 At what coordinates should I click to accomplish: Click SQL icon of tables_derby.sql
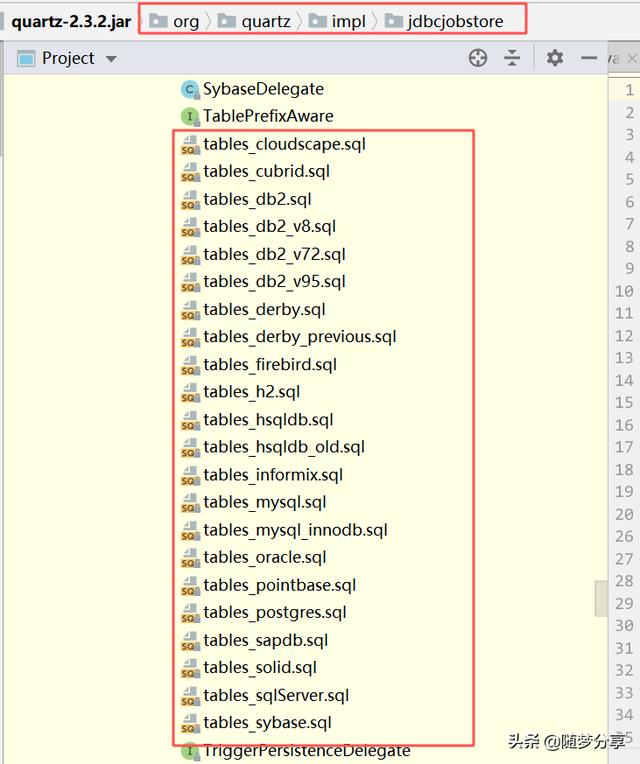(190, 310)
